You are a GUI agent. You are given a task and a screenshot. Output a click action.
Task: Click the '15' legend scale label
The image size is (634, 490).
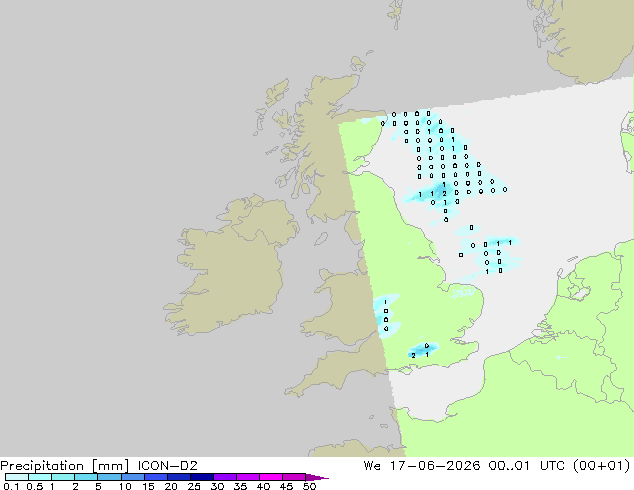coord(148,486)
